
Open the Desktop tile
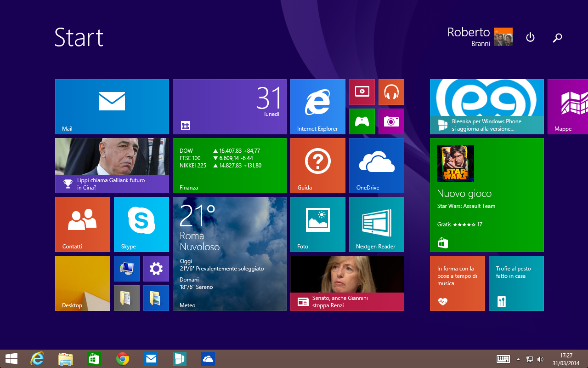tap(83, 283)
